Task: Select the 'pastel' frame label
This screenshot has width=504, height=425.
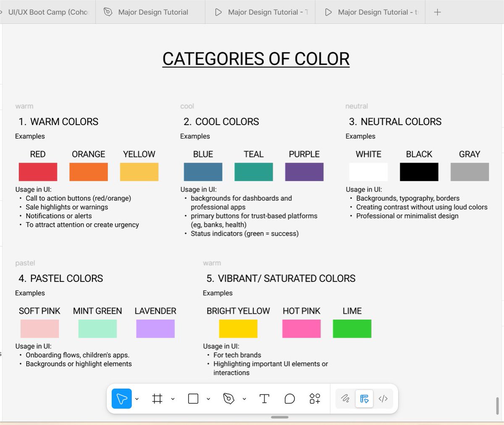Action: (25, 263)
